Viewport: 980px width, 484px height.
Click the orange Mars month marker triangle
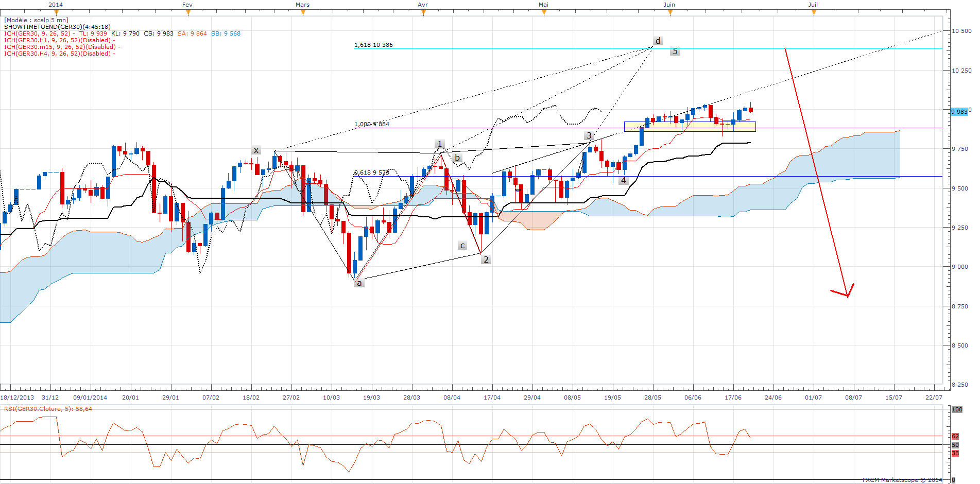[x=303, y=13]
